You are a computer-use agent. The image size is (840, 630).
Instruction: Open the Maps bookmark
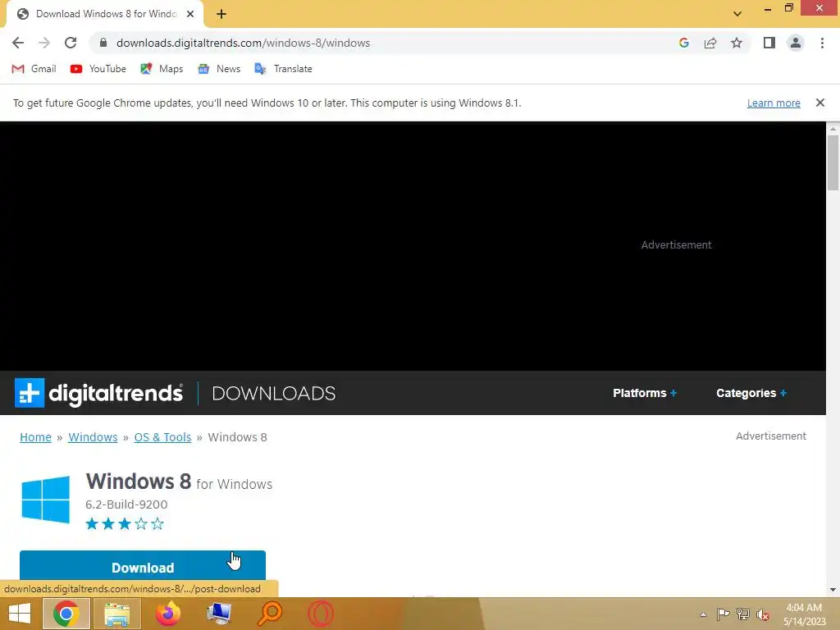162,69
